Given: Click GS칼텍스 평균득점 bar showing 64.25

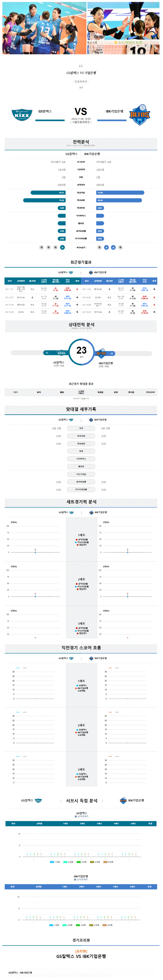Looking at the screenshot, I should pos(48,193).
